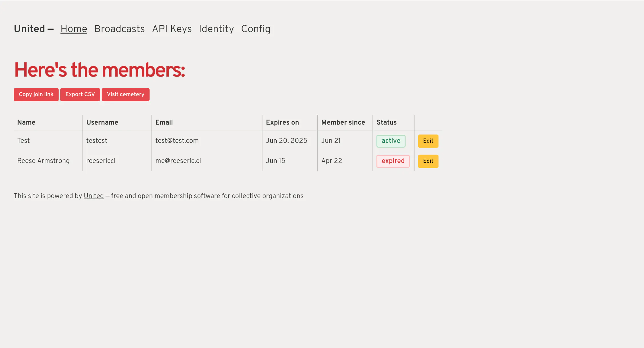Select the Member since column header
This screenshot has width=644, height=348.
click(343, 122)
